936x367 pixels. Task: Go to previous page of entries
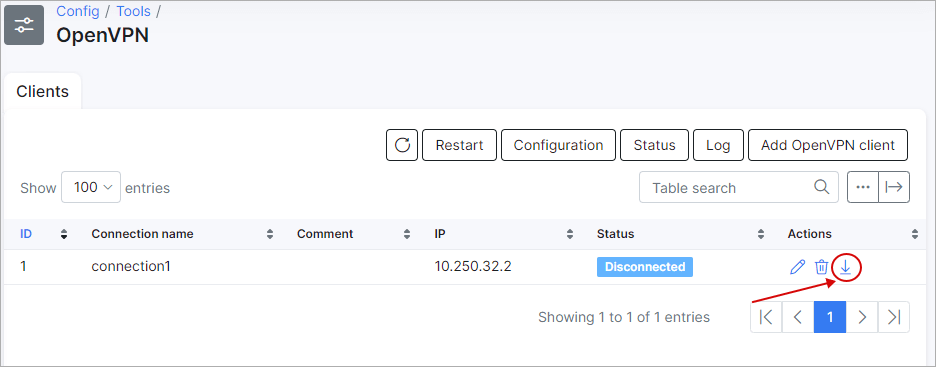[x=798, y=317]
